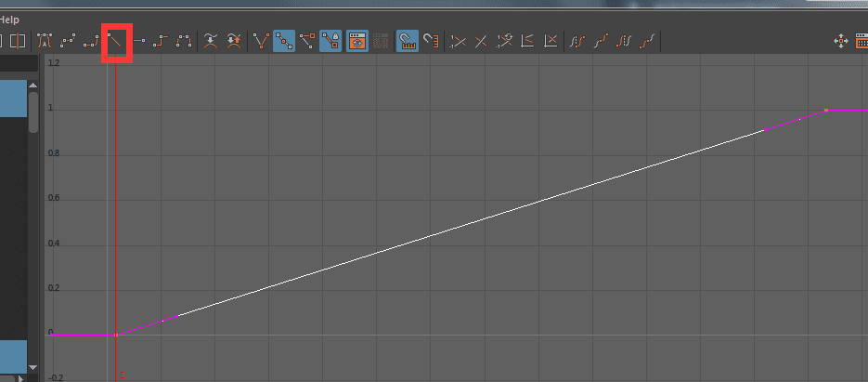Set Spline tangents on selected keys
This screenshot has height=382, width=868.
pos(68,41)
